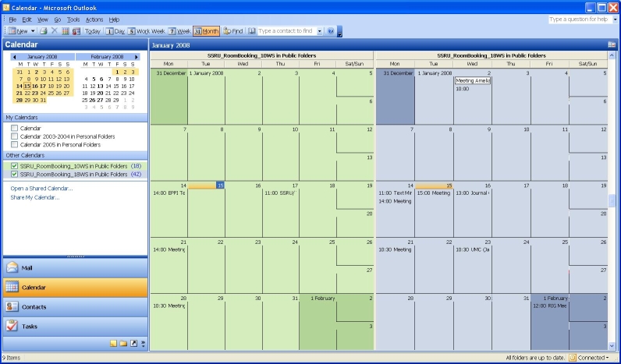
Task: Open Toolbar Options arrow after Help icon
Action: click(340, 32)
